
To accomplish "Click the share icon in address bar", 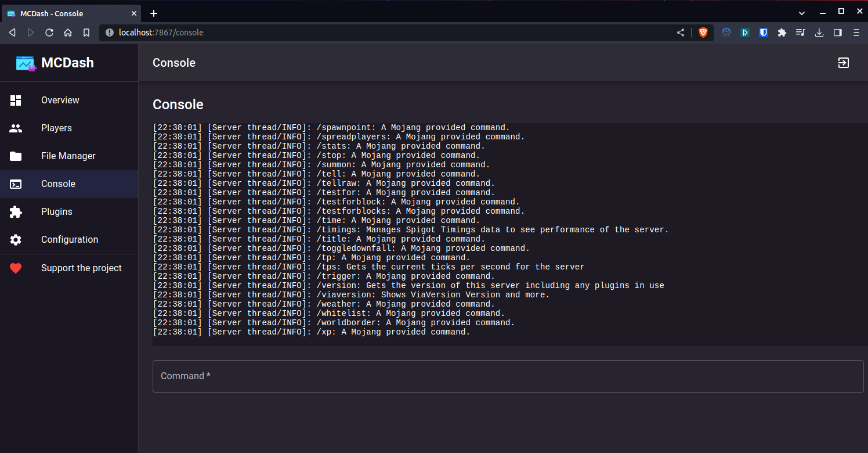I will pyautogui.click(x=681, y=33).
